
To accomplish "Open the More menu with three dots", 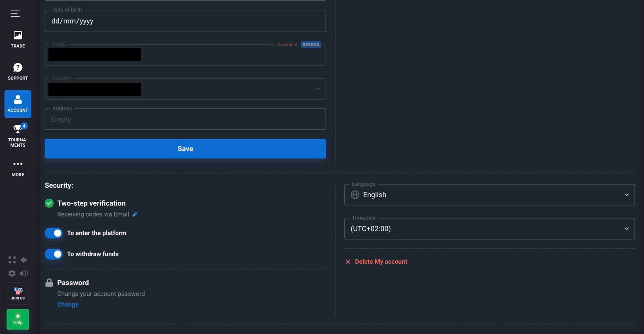I will click(18, 168).
